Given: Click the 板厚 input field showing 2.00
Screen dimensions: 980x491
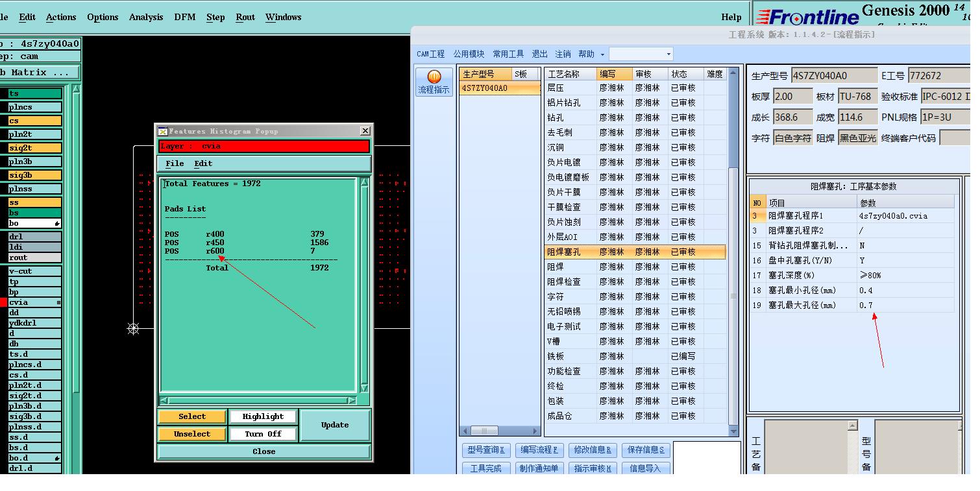Looking at the screenshot, I should (x=792, y=97).
